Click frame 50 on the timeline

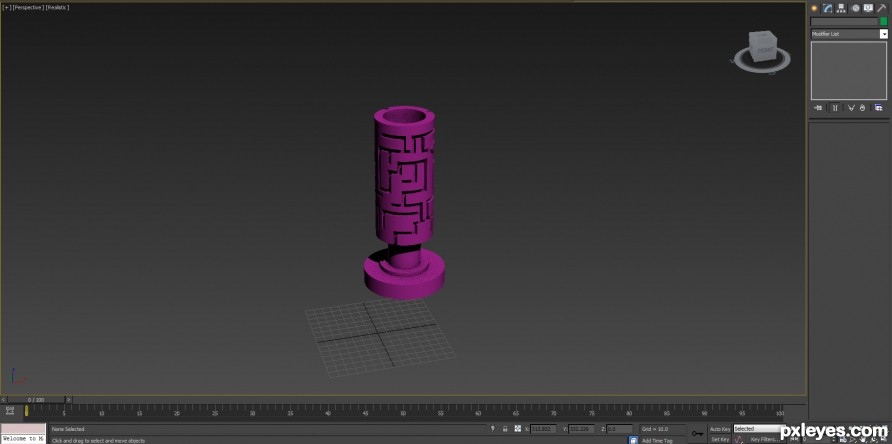click(x=403, y=411)
